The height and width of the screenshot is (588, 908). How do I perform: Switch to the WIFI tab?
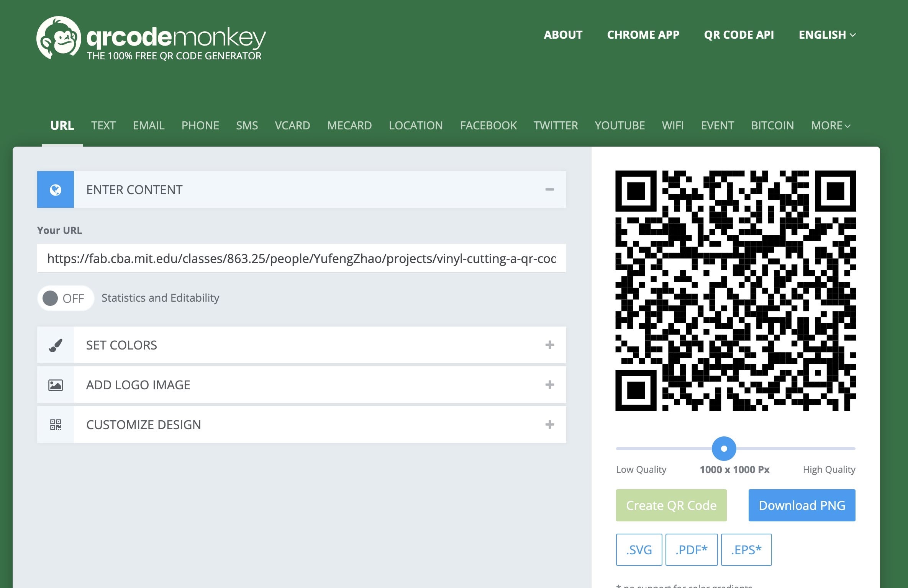pos(672,126)
